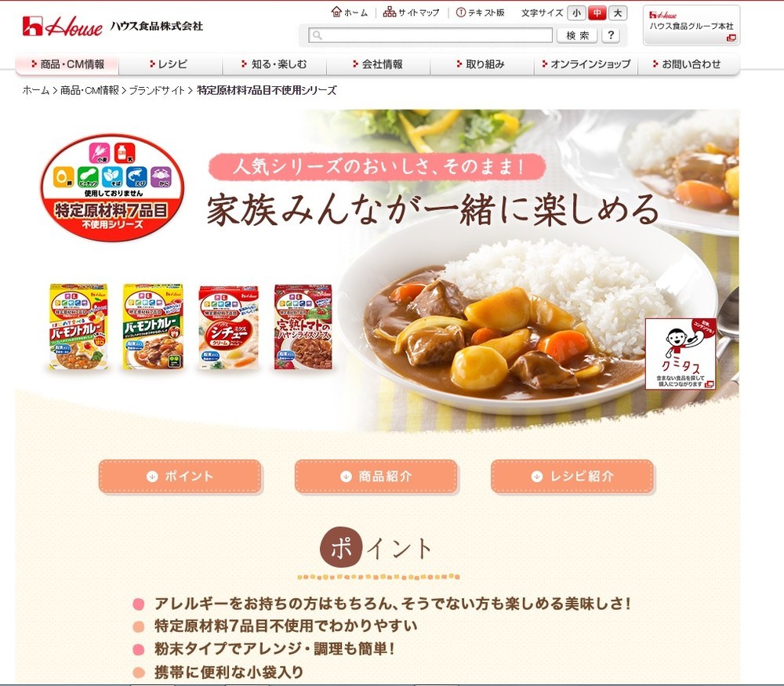
Task: Open the サイトマップ sitemap icon link
Action: click(x=411, y=13)
